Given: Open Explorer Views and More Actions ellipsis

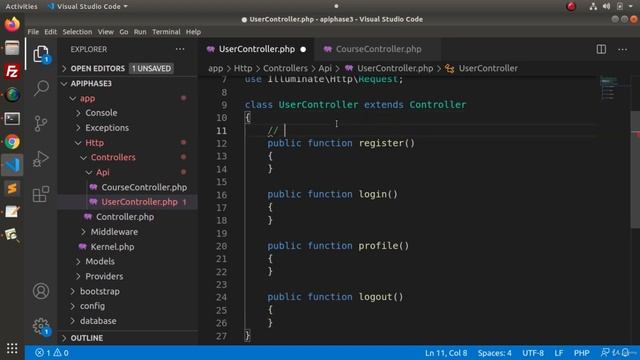Looking at the screenshot, I should [x=180, y=49].
